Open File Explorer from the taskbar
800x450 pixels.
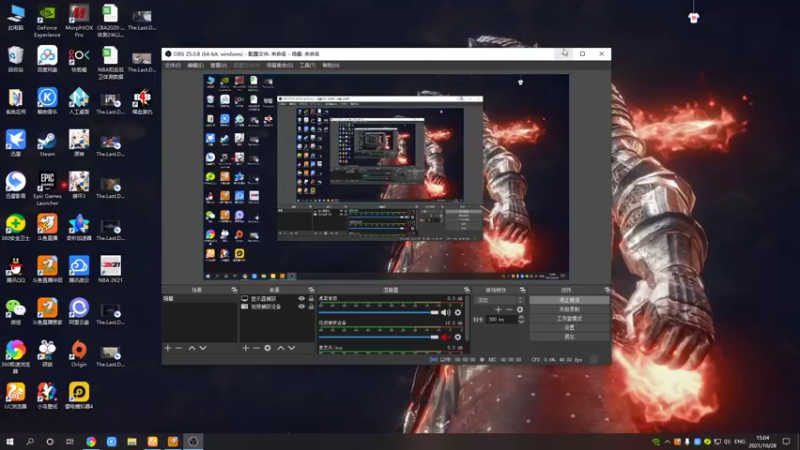point(132,441)
